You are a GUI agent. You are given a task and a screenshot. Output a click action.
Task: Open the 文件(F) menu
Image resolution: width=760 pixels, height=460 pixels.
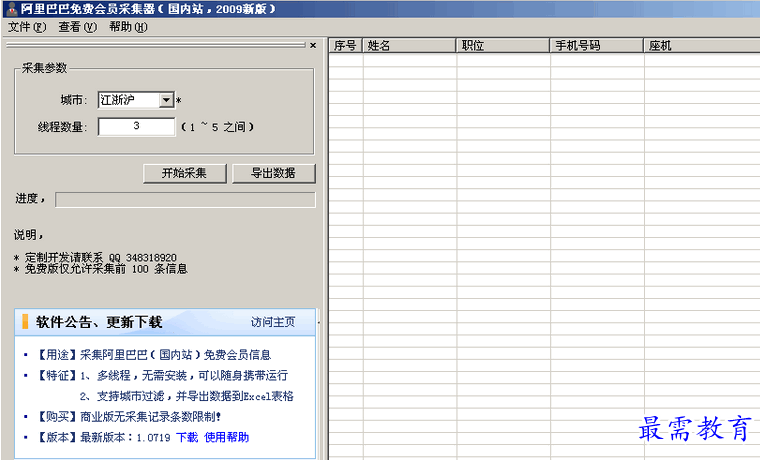pyautogui.click(x=27, y=27)
